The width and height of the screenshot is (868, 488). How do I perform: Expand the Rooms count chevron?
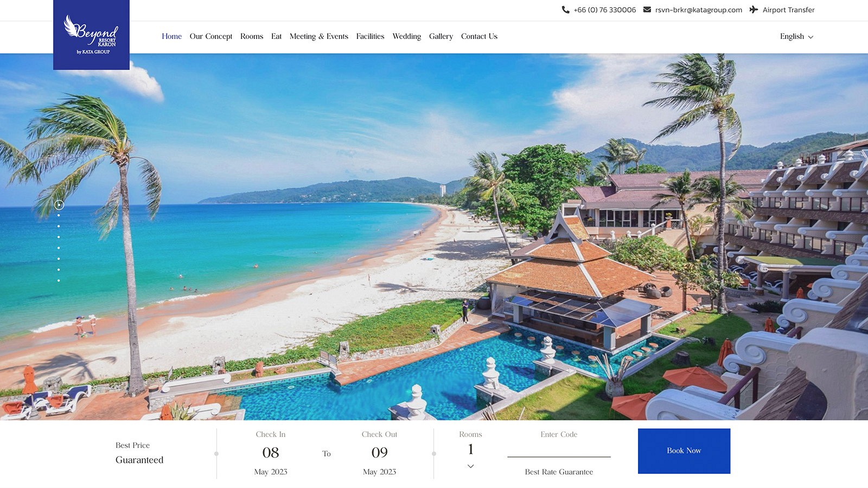[470, 466]
